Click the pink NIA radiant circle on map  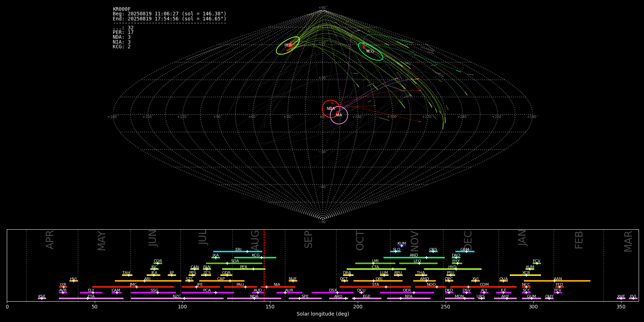[339, 115]
